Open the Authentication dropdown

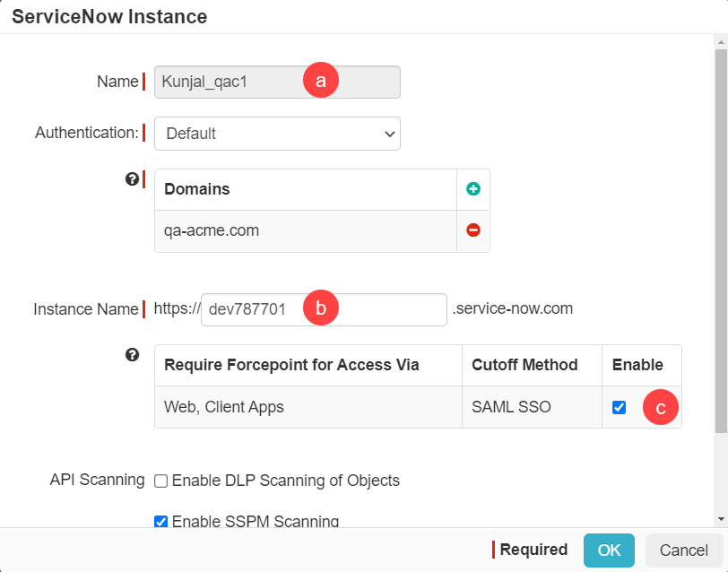coord(277,133)
